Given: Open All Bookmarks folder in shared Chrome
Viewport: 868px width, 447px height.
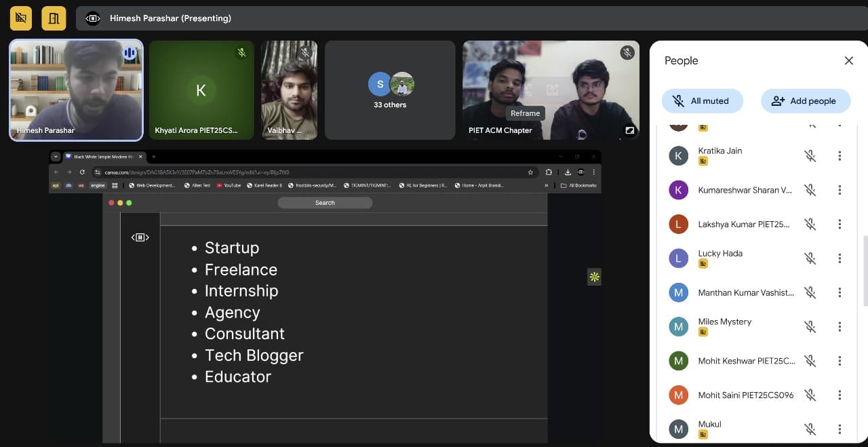Looking at the screenshot, I should point(578,185).
